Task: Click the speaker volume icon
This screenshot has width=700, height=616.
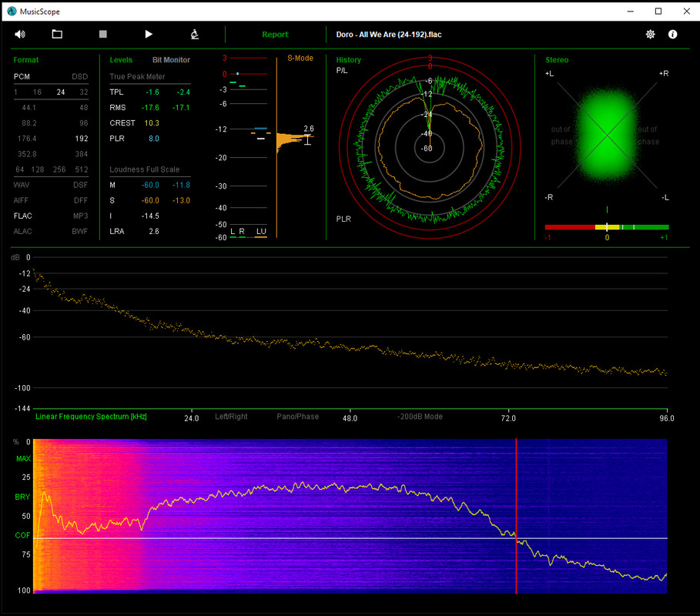Action: pyautogui.click(x=20, y=35)
